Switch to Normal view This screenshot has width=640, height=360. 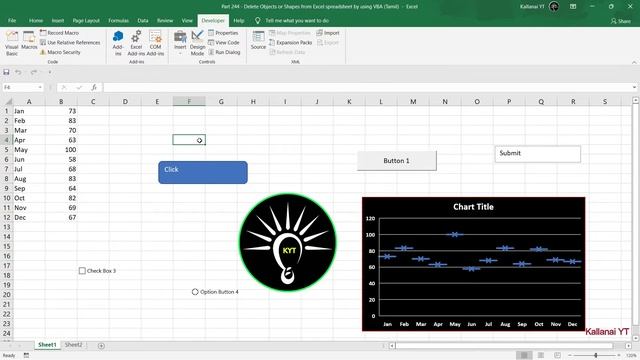pos(524,355)
